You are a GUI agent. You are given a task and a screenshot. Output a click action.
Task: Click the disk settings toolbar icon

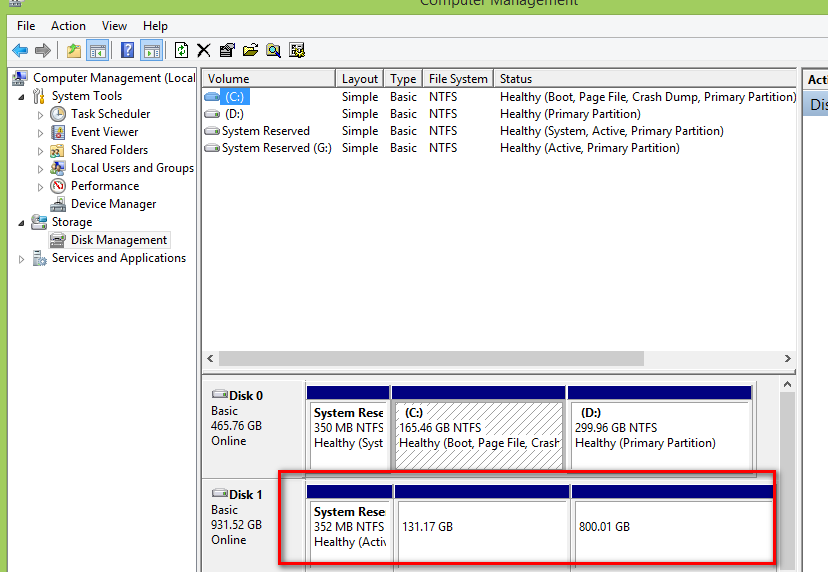297,51
